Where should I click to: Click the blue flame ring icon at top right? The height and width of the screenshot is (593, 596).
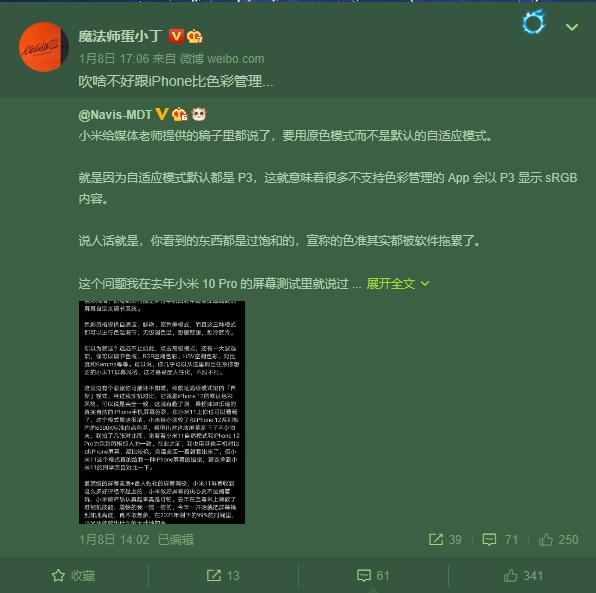tap(534, 22)
